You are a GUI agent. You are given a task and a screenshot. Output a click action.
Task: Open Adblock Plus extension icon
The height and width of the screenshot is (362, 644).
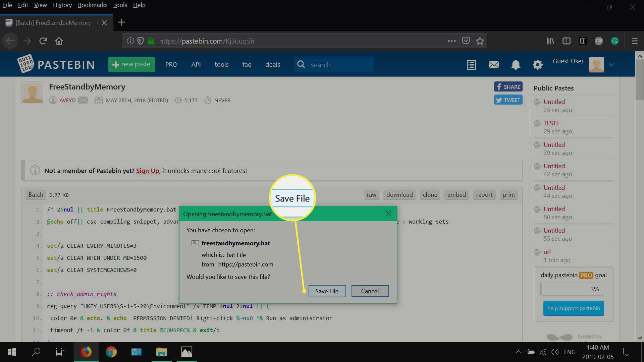[599, 41]
